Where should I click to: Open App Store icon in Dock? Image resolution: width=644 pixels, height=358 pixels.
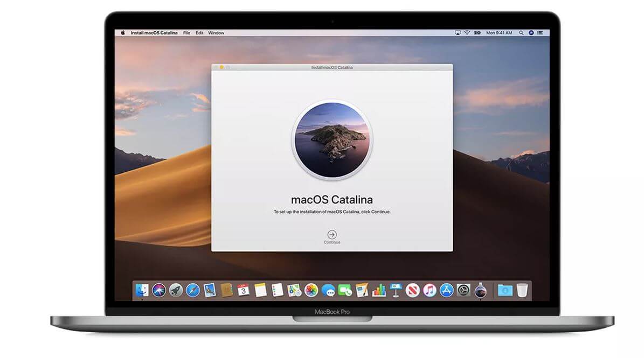[446, 290]
